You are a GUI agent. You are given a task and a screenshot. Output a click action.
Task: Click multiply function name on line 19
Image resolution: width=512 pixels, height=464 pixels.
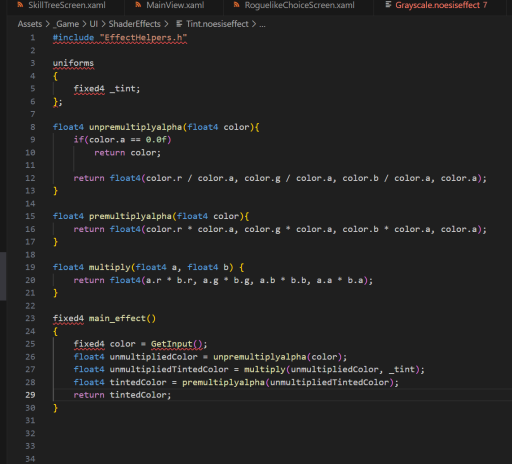[109, 267]
